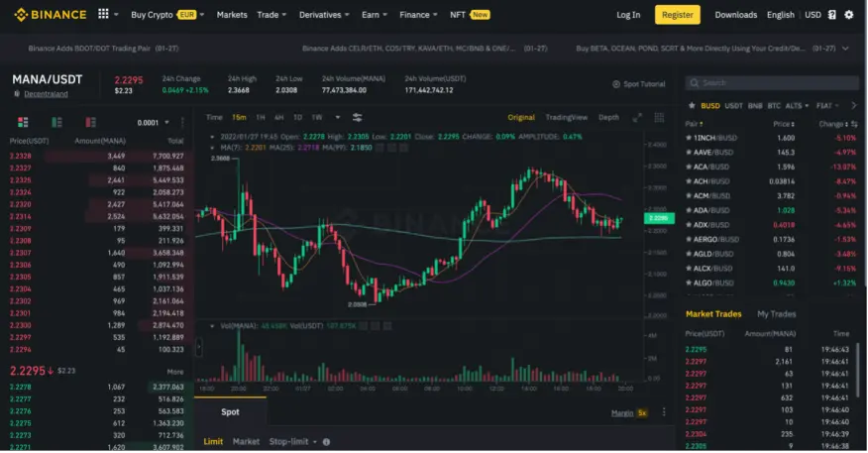Click the favorites star filter in market list
Viewport: 868px width, 453px height.
click(x=692, y=106)
